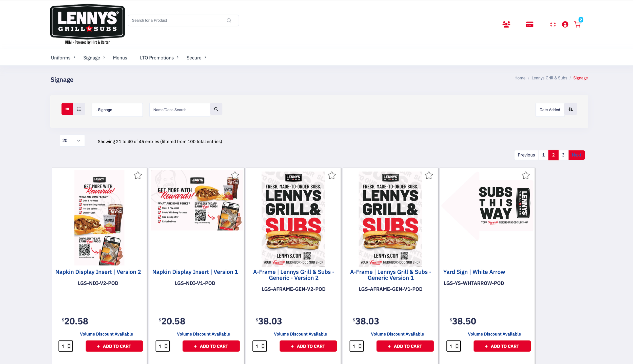
Task: Add Napkin Display Insert Version 2 to cart
Action: [x=114, y=346]
